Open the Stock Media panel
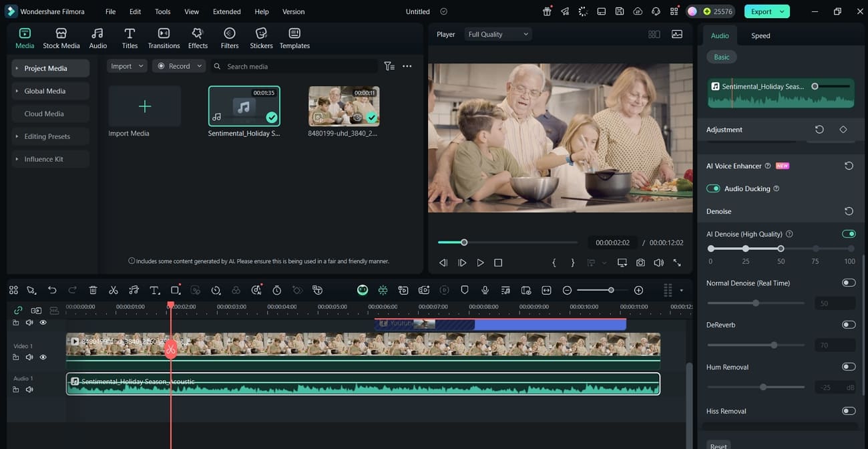This screenshot has height=449, width=868. [x=61, y=39]
